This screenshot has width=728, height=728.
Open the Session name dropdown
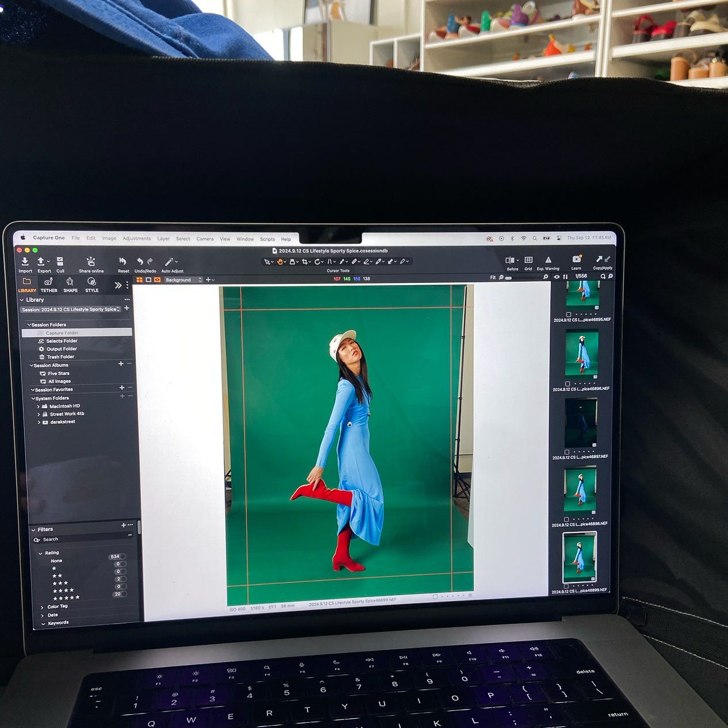pos(71,309)
